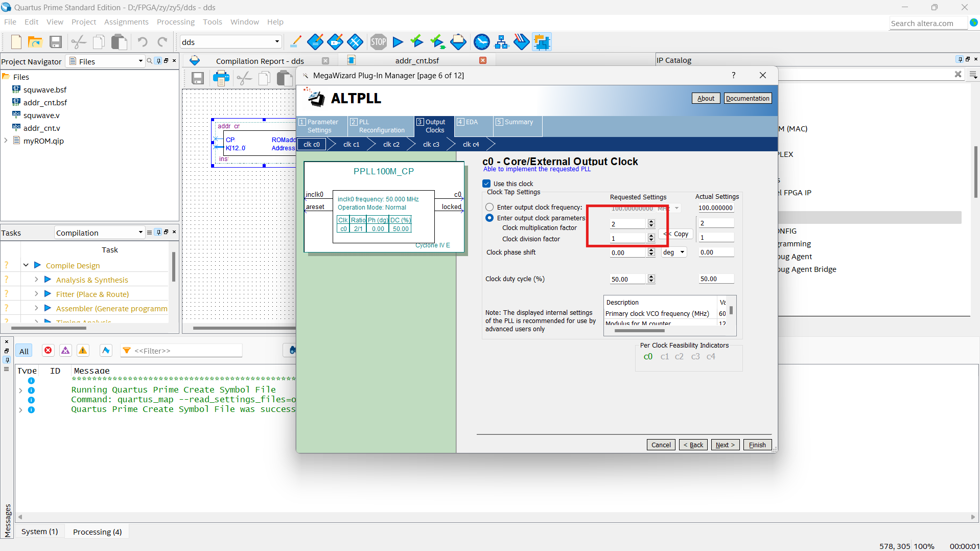Viewport: 980px width, 551px height.
Task: Save with the main toolbar floppy icon
Action: pyautogui.click(x=56, y=42)
